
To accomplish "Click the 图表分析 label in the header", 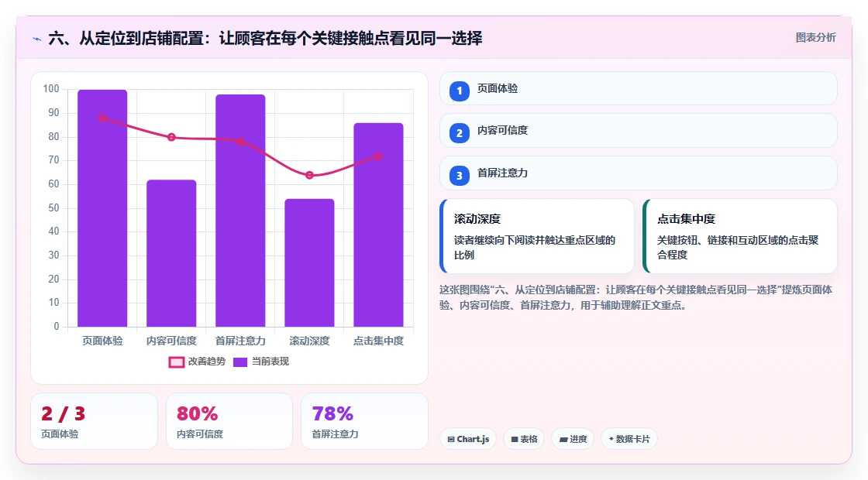I will (x=815, y=38).
